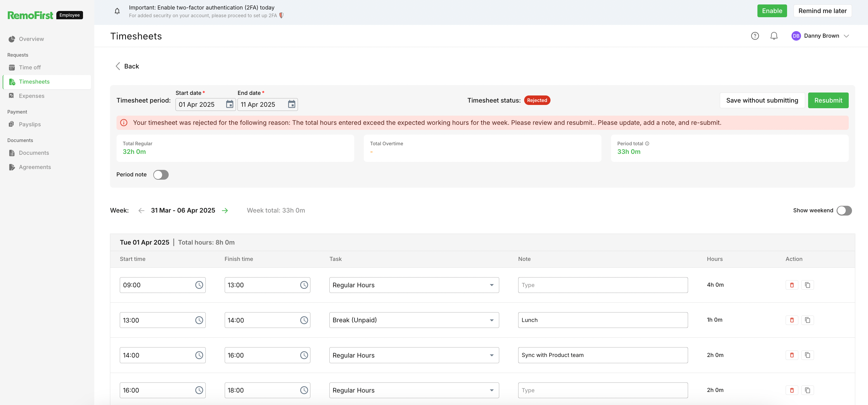Open task dropdown for 14:00 Regular Hours row

coord(414,355)
